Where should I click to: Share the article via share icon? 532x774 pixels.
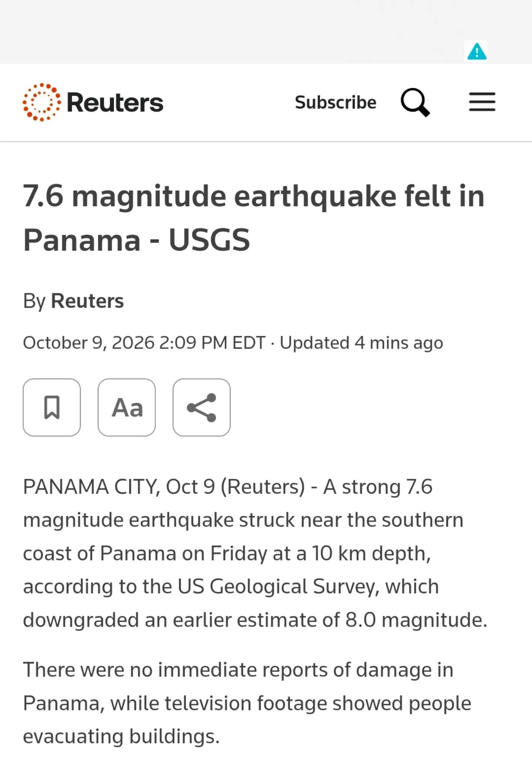tap(202, 407)
